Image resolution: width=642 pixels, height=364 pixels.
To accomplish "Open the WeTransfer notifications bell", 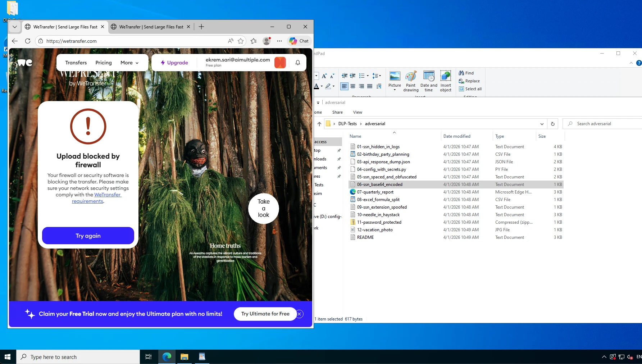I will (298, 63).
